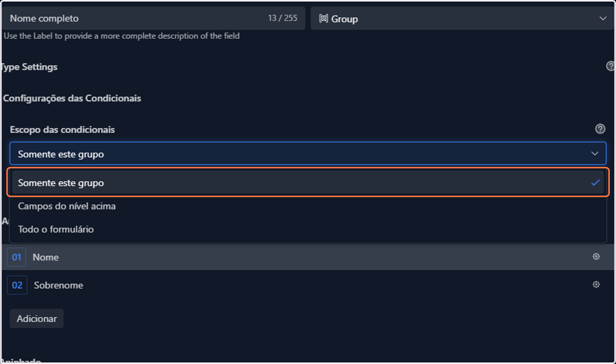
Task: Click the Adicionar button
Action: (x=36, y=319)
